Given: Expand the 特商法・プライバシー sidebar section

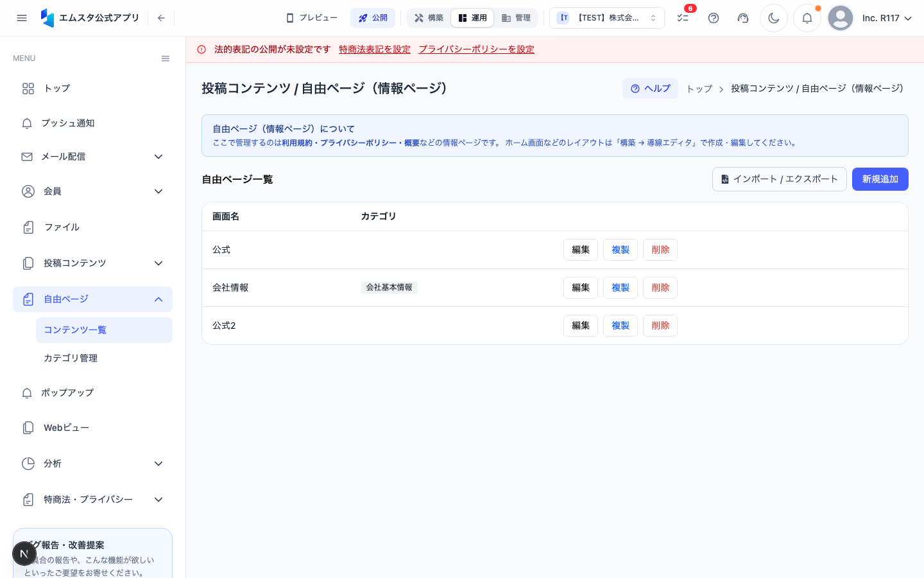Looking at the screenshot, I should [x=92, y=500].
